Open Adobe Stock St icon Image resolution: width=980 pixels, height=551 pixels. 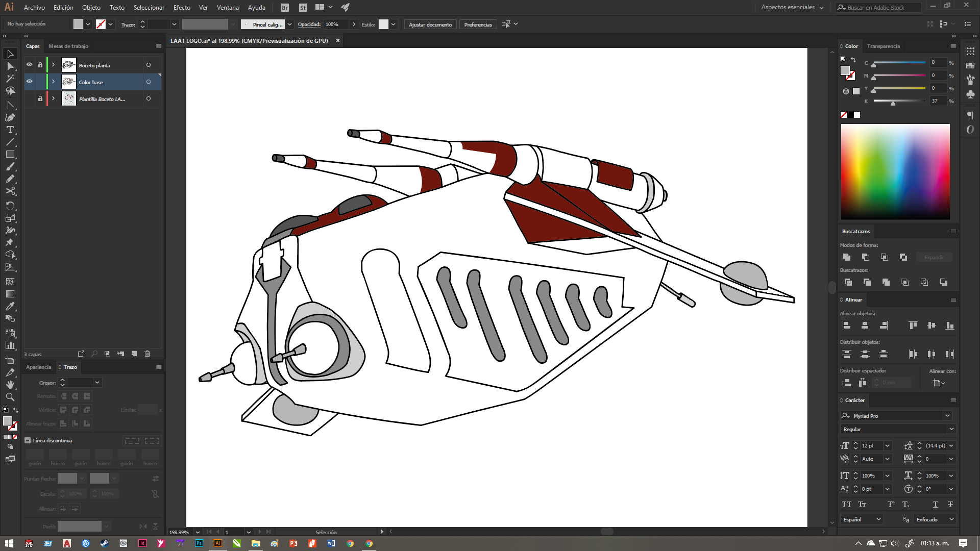coord(303,8)
